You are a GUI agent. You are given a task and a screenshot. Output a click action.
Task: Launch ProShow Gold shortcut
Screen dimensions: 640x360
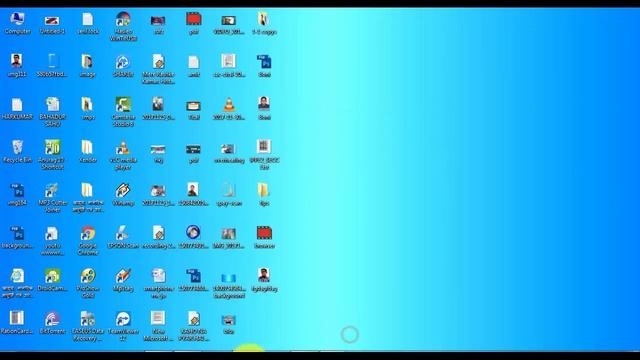(88, 283)
